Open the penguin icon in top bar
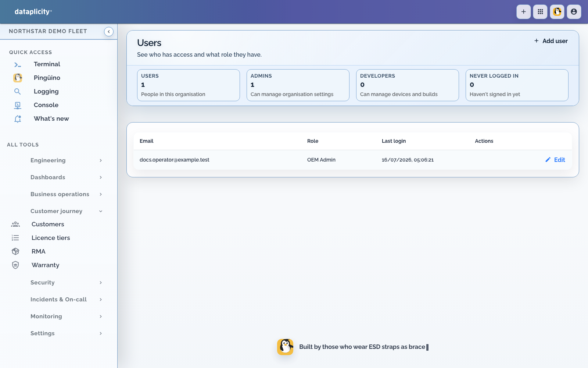The height and width of the screenshot is (368, 588). click(557, 12)
